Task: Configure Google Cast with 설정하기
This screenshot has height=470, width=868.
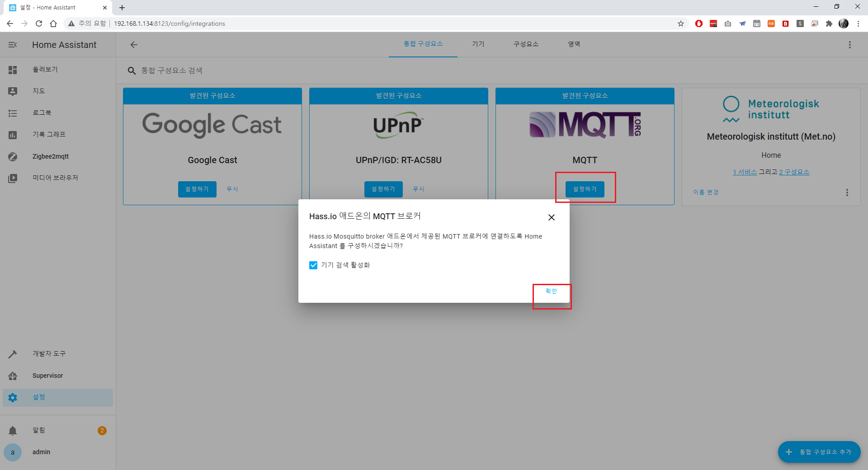Action: pyautogui.click(x=197, y=189)
